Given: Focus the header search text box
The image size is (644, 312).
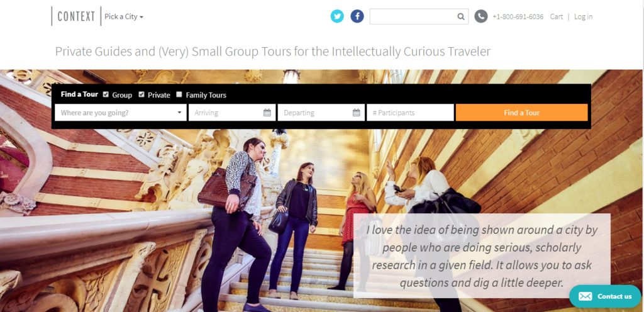Looking at the screenshot, I should pos(412,17).
